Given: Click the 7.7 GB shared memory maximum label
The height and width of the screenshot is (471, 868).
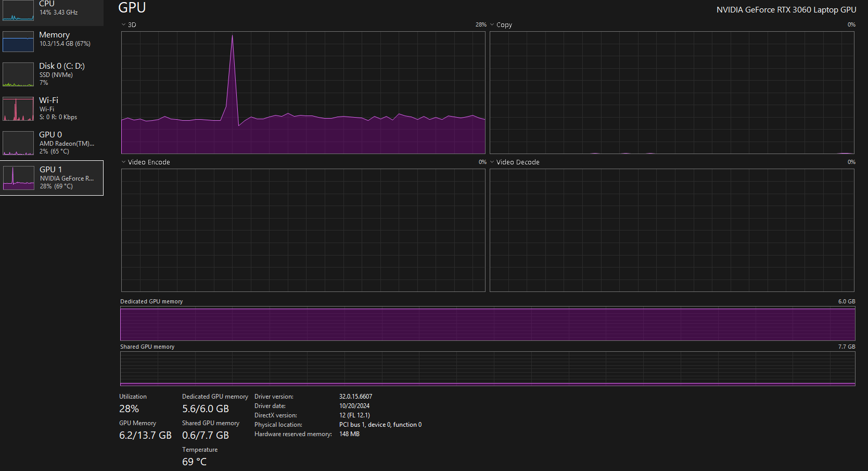Looking at the screenshot, I should pos(847,347).
